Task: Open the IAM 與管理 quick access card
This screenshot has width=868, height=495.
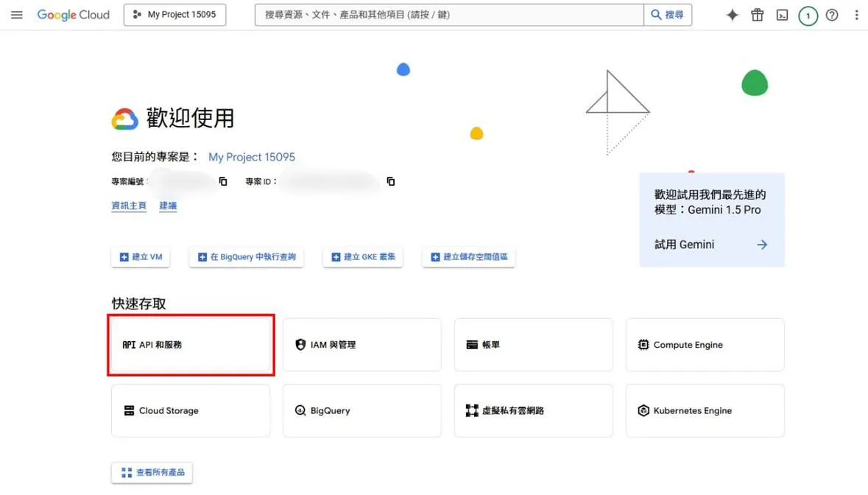Action: click(x=362, y=345)
